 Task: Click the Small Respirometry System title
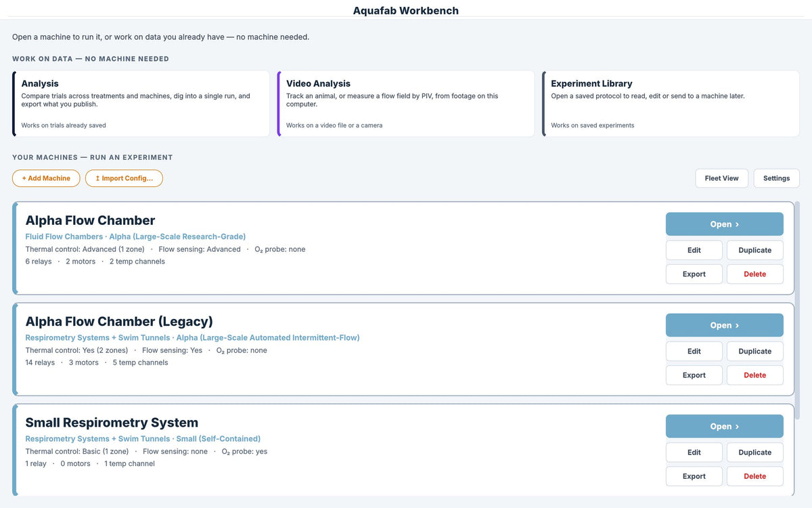pyautogui.click(x=112, y=423)
